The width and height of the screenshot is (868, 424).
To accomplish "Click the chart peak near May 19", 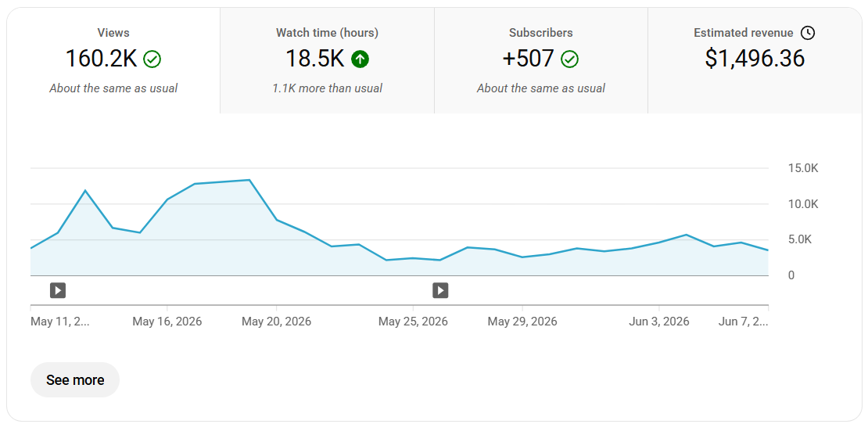I will point(249,180).
